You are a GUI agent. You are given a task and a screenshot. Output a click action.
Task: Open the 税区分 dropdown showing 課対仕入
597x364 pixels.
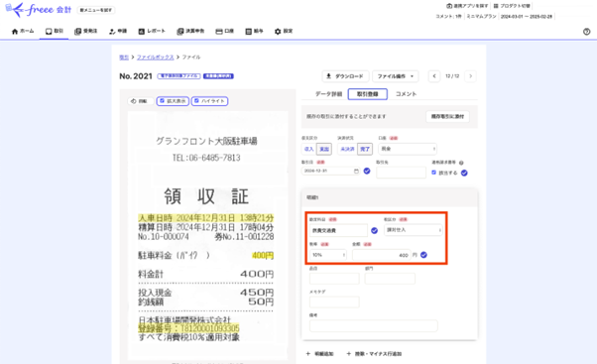[414, 230]
